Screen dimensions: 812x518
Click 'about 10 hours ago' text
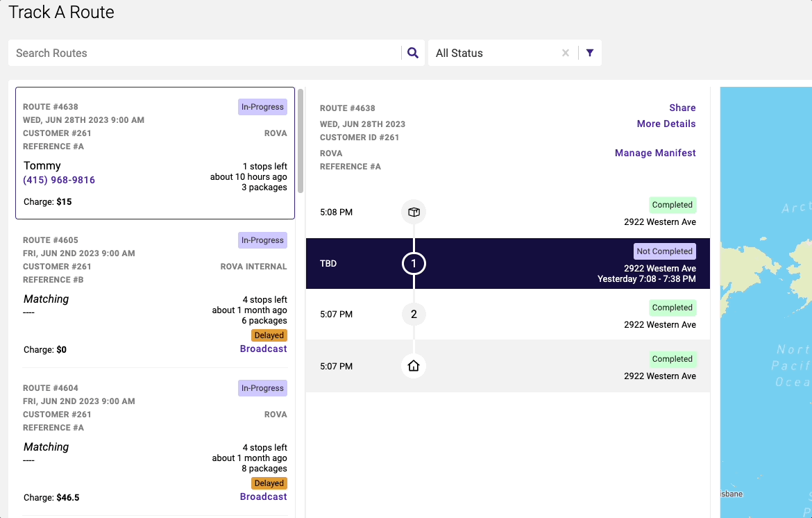[x=248, y=176]
